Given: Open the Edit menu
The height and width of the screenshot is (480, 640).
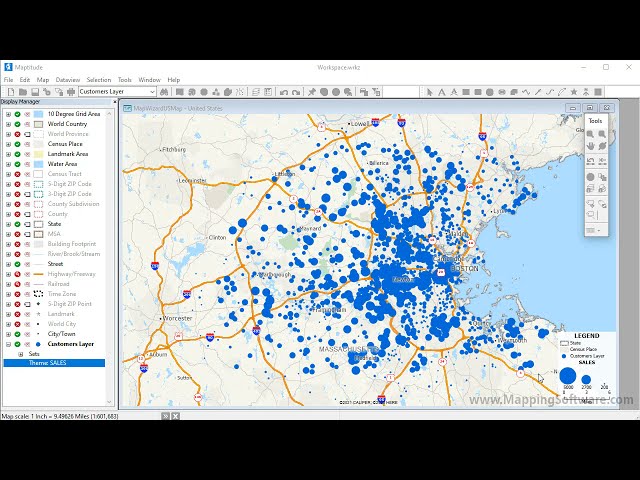Looking at the screenshot, I should tap(24, 80).
